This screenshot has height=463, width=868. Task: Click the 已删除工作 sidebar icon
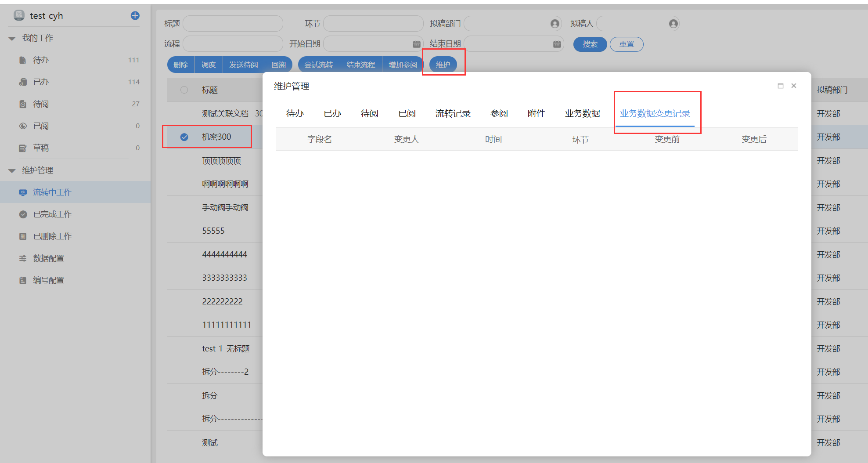[23, 236]
